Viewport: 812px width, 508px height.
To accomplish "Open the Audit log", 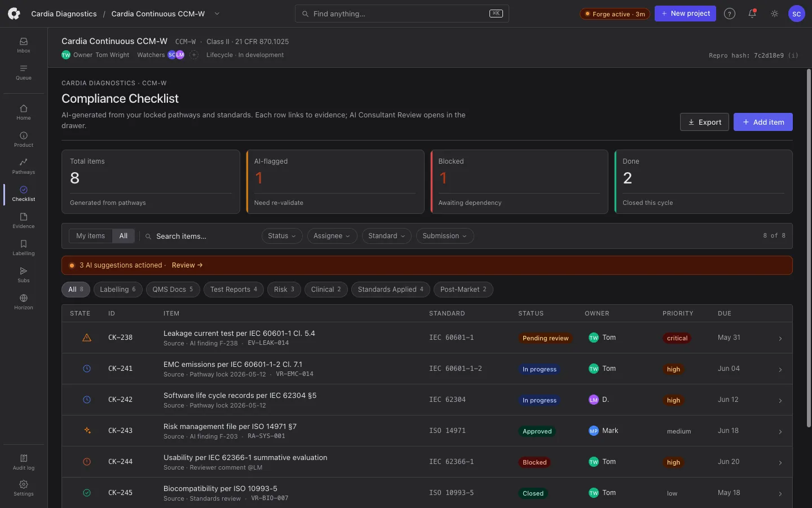I will (x=24, y=462).
